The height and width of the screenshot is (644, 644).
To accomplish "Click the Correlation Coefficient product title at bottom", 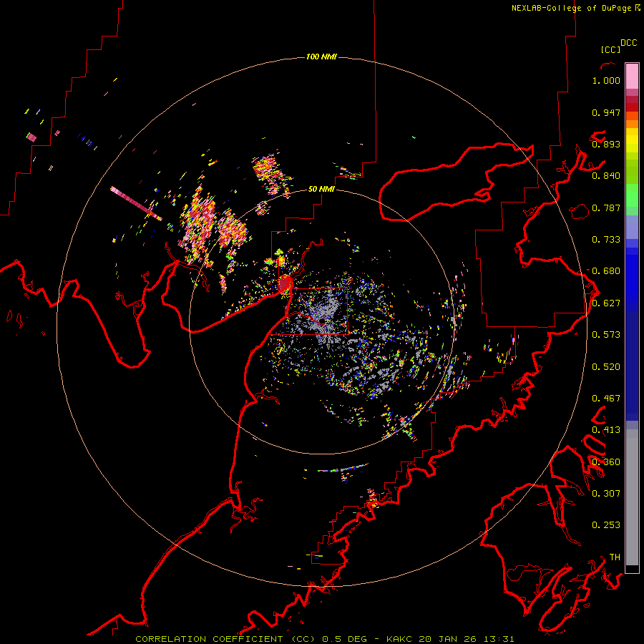I will [x=225, y=639].
